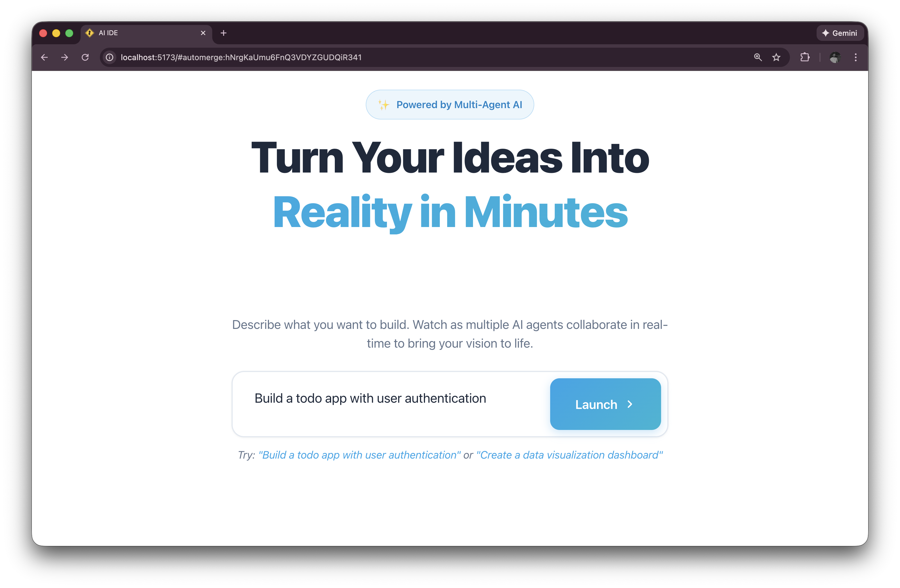900x588 pixels.
Task: Open a new browser tab
Action: point(224,33)
